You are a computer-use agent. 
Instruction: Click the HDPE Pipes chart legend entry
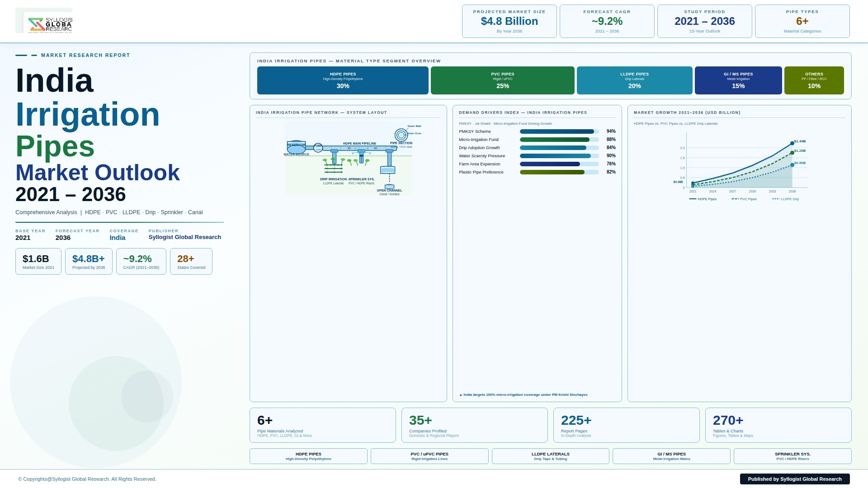pos(703,199)
